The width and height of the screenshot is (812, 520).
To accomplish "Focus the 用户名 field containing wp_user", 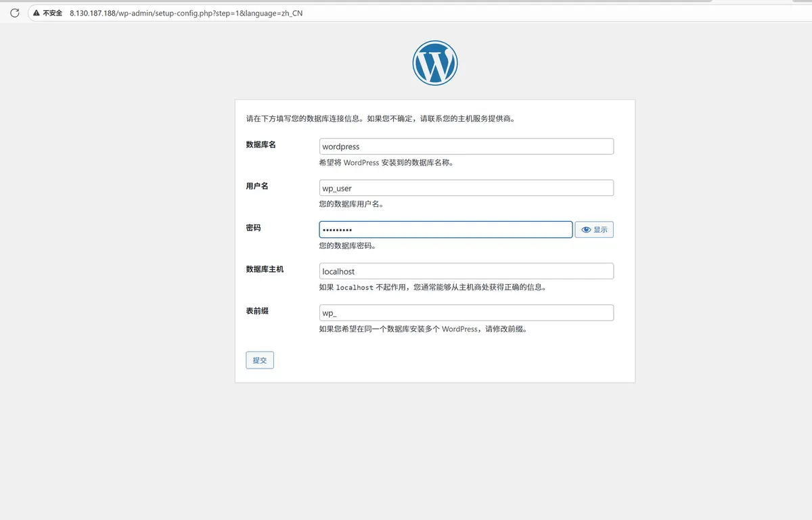I will tap(466, 188).
